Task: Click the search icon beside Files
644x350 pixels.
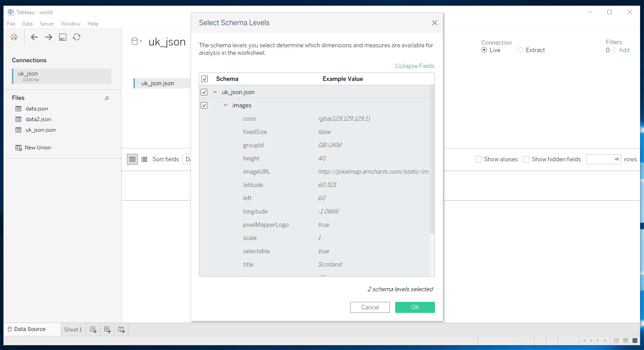Action: pyautogui.click(x=107, y=98)
